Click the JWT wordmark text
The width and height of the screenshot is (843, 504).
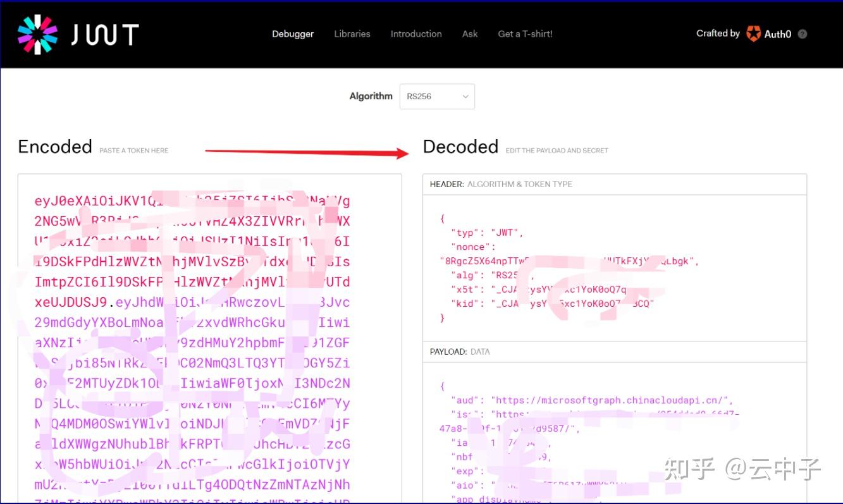(105, 35)
